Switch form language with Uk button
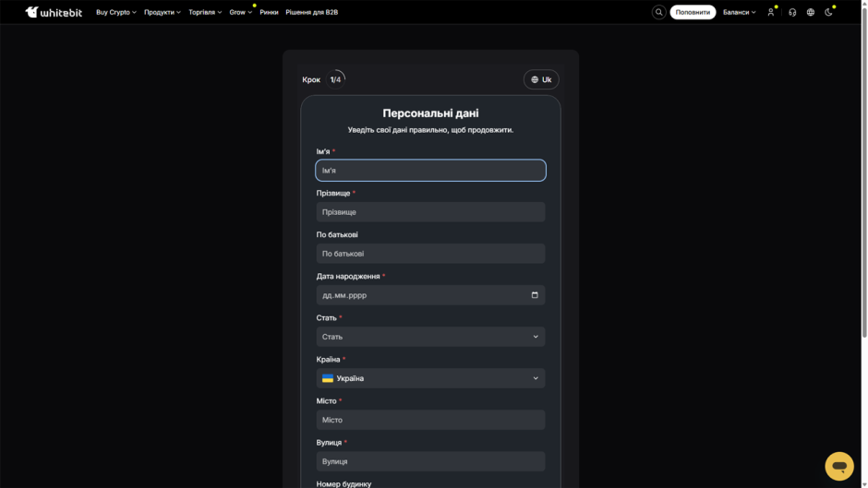 tap(541, 79)
